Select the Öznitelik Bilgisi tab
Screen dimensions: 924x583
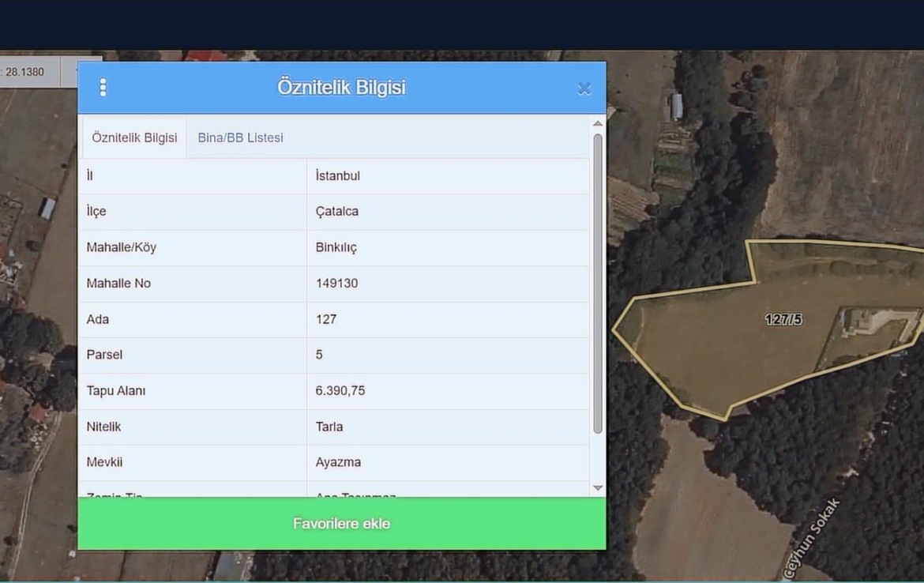click(134, 137)
